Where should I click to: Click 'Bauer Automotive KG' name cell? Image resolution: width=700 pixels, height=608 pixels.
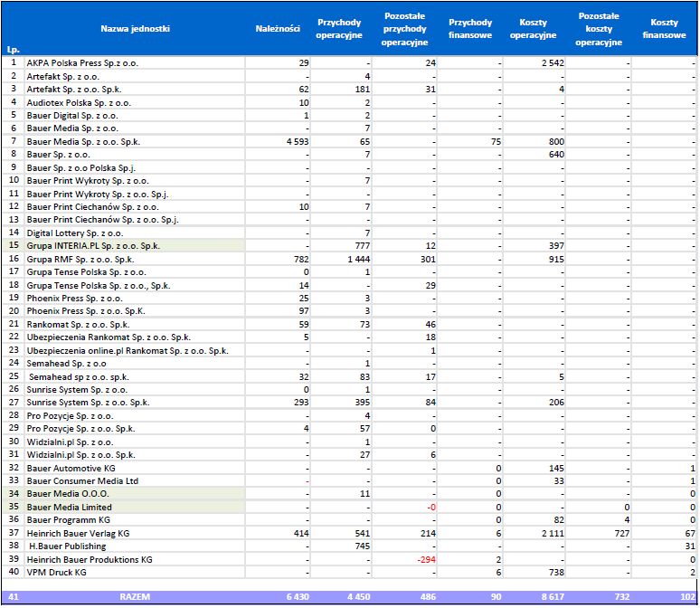click(71, 468)
